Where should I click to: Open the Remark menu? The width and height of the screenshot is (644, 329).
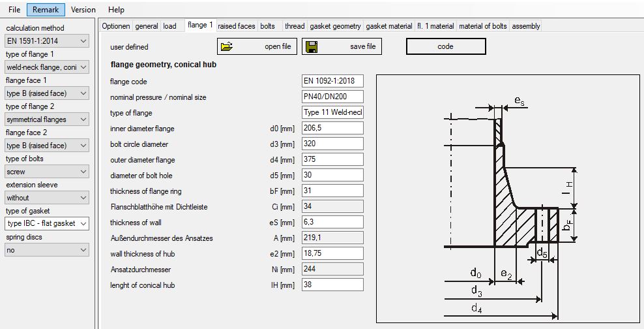[46, 9]
